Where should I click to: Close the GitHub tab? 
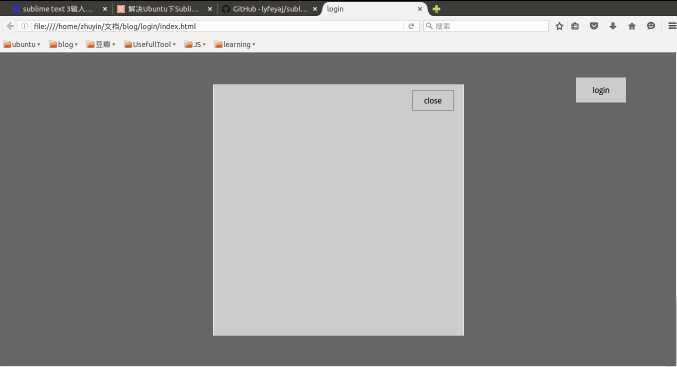point(315,9)
